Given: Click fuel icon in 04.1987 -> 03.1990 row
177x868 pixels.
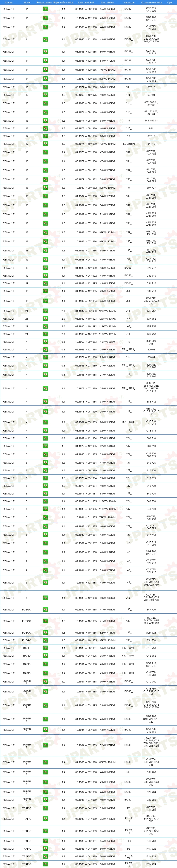Looking at the screenshot, I should click(x=45, y=311).
